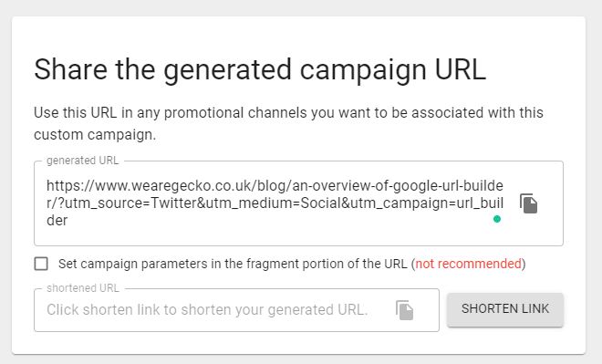Image resolution: width=602 pixels, height=364 pixels.
Task: Copy the shortened URL via clipboard icon
Action: click(x=404, y=310)
